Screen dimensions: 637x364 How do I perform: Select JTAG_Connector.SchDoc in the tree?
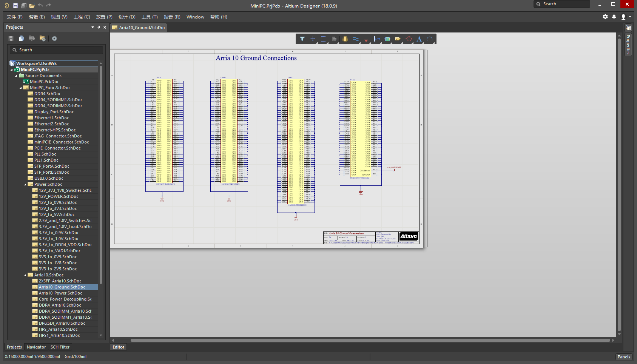point(58,136)
